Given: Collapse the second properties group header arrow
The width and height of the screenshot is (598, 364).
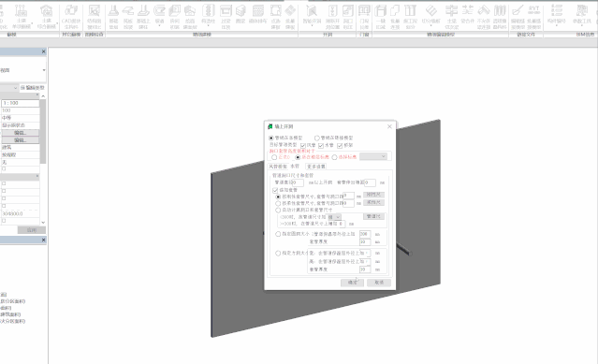Looking at the screenshot, I should click(x=37, y=176).
